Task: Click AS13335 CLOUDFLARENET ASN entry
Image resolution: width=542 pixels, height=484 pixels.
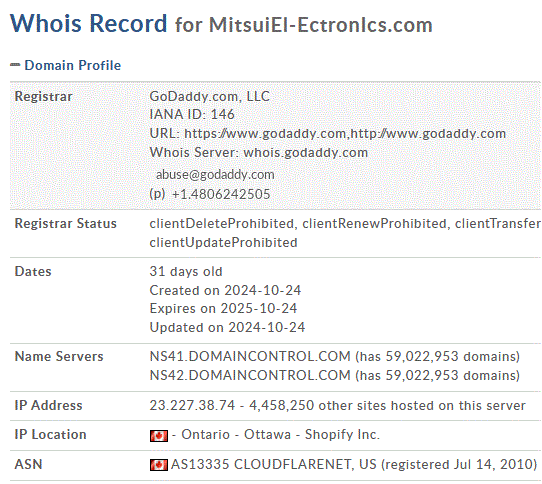Action: click(354, 464)
